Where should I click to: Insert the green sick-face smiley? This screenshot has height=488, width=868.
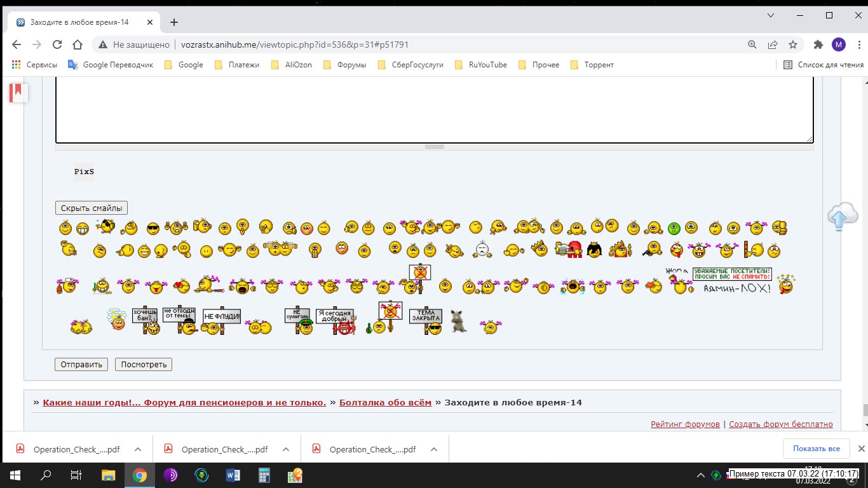(674, 228)
